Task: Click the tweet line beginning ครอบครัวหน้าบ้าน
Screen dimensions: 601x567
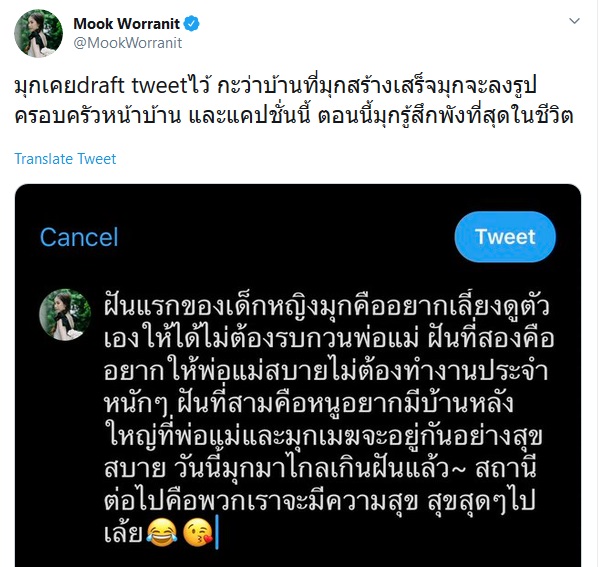Action: [x=294, y=117]
